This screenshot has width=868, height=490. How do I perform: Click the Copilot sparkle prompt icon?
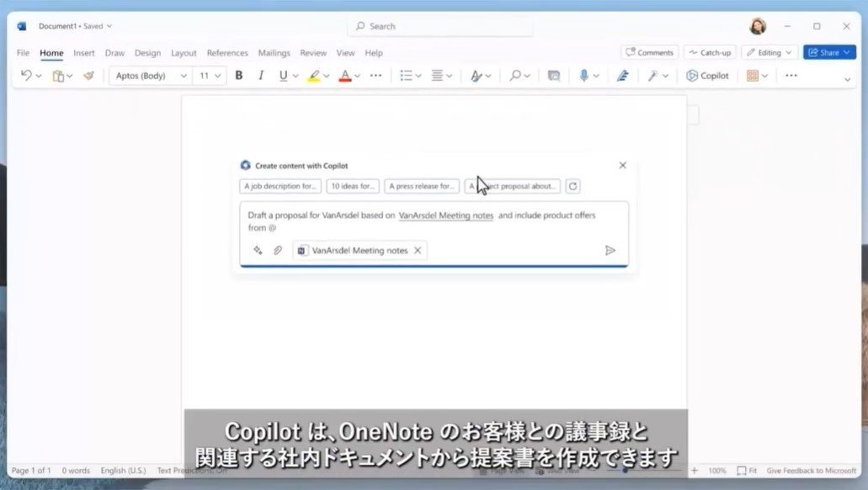coord(258,250)
